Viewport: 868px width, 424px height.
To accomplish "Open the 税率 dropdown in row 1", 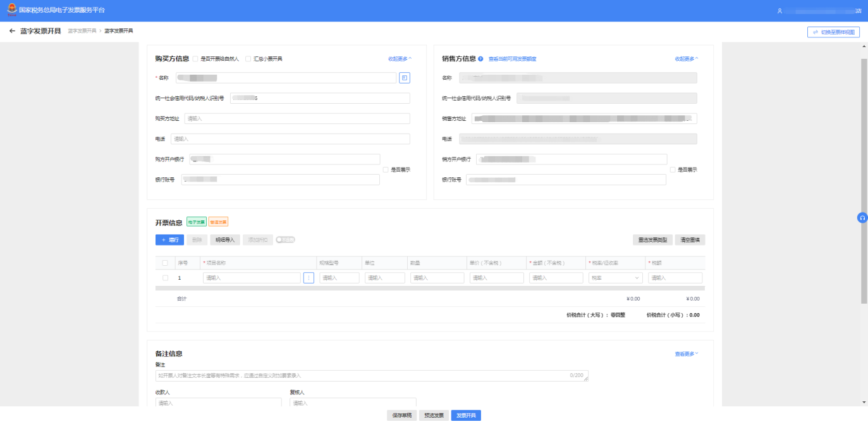I will pos(615,278).
